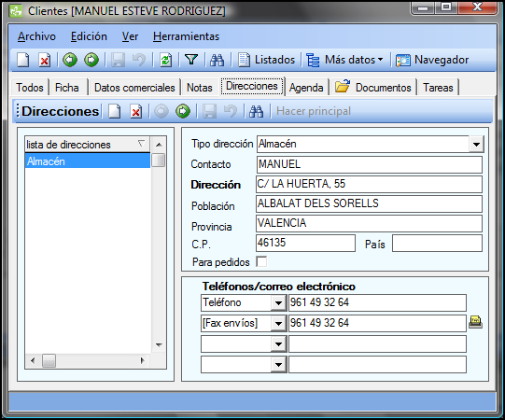Screen dimensions: 505x420
Task: Click the binoculars search icon in main toolbar
Action: coord(217,60)
